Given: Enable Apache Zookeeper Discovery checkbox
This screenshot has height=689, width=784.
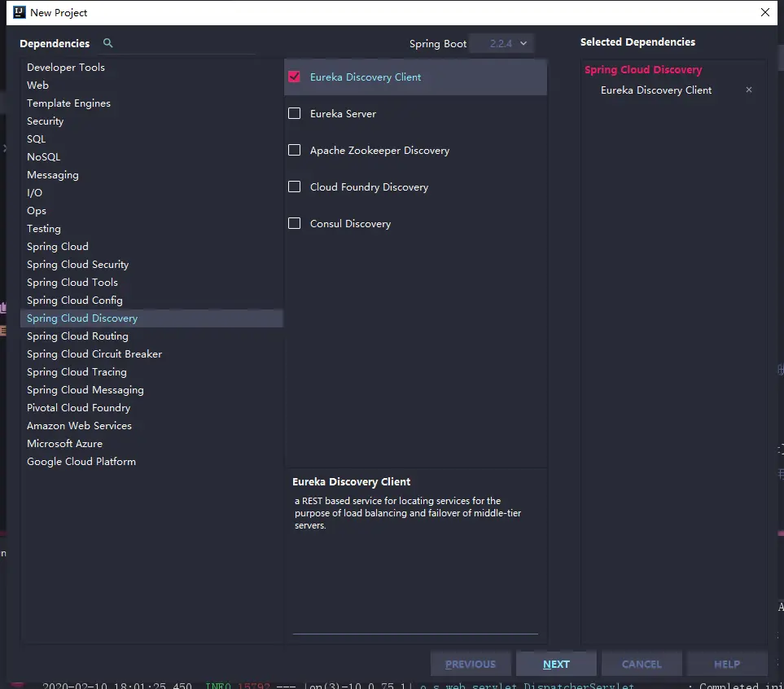Looking at the screenshot, I should pos(295,150).
